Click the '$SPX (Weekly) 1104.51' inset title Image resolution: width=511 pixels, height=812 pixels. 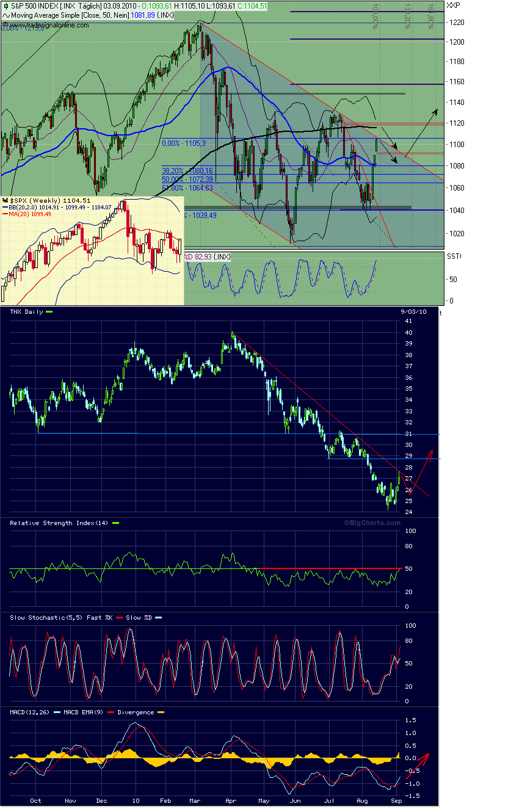(51, 200)
